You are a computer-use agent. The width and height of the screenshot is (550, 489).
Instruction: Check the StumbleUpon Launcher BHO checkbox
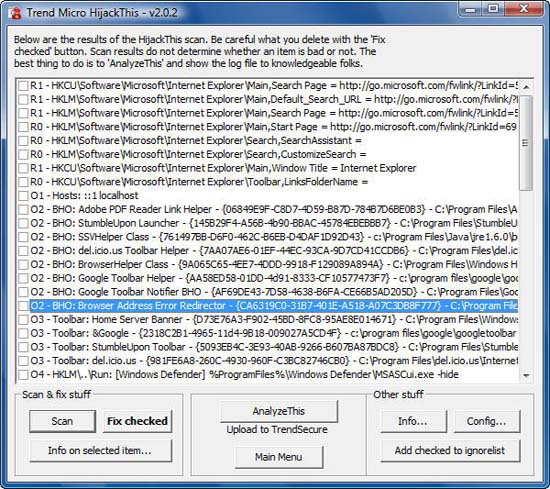23,223
